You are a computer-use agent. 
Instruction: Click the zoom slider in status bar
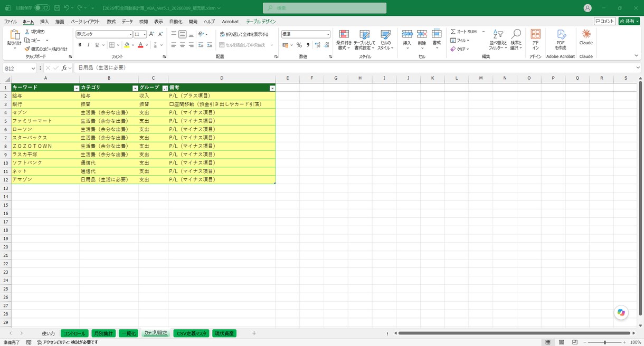(605, 342)
